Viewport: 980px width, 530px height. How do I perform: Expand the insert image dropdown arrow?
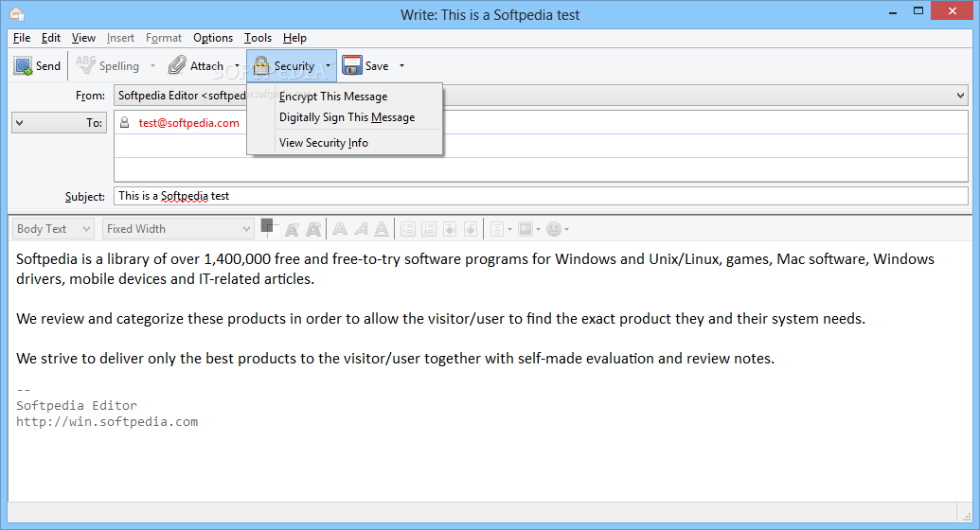coord(538,229)
